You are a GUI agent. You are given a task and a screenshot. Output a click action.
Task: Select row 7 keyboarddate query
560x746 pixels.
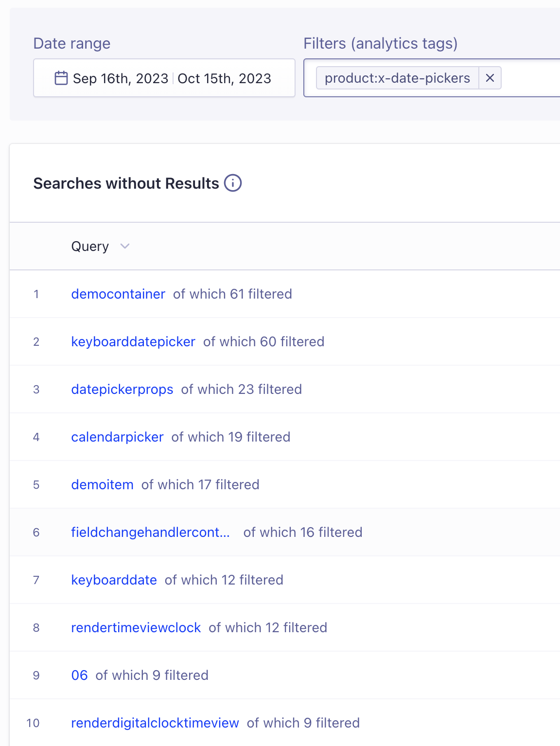coord(114,580)
